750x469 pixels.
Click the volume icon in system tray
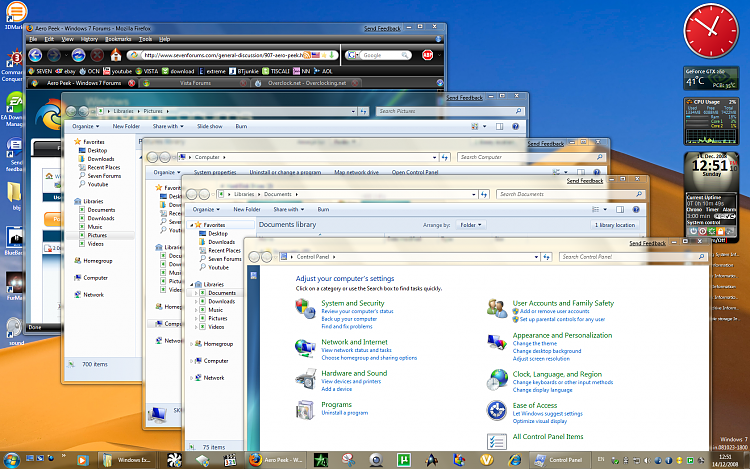pyautogui.click(x=647, y=460)
